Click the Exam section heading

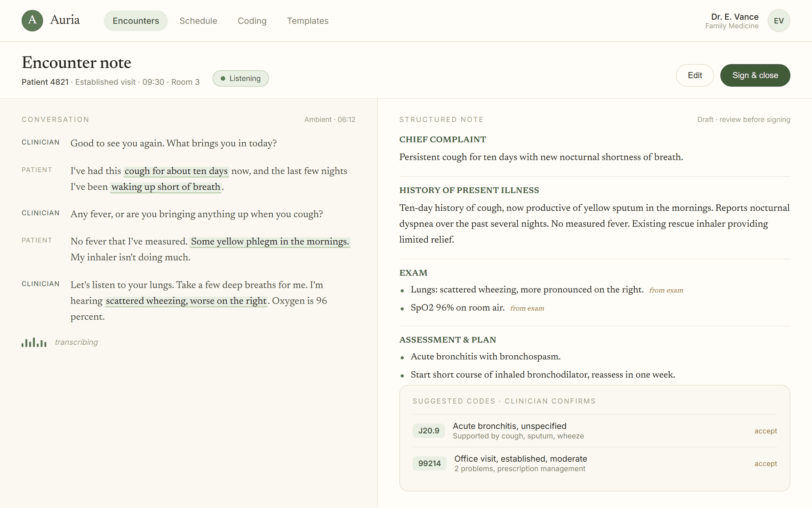[x=413, y=273]
